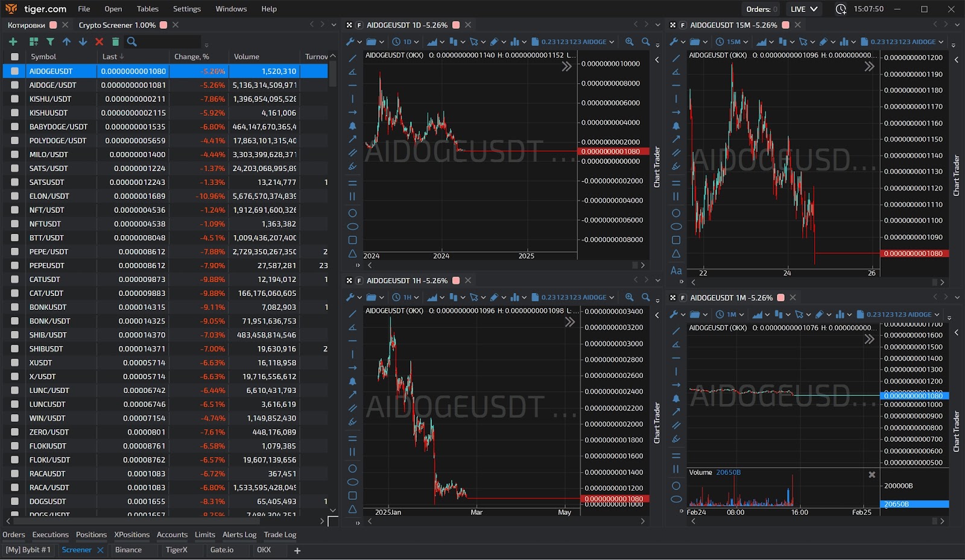Select the parallel channel tool in 15M chart
Screen dimensions: 965x560
(676, 153)
